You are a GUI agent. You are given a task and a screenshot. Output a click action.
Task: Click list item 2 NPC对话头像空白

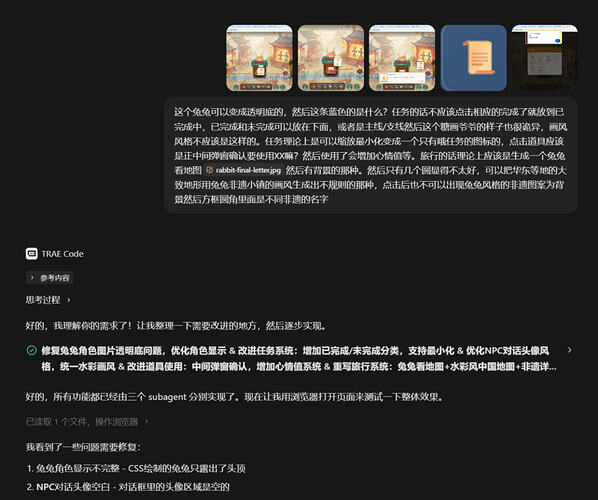click(128, 487)
